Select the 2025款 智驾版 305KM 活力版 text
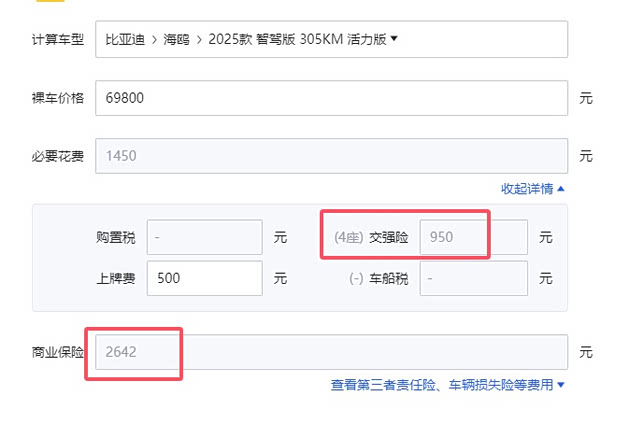The height and width of the screenshot is (424, 630). click(x=297, y=40)
